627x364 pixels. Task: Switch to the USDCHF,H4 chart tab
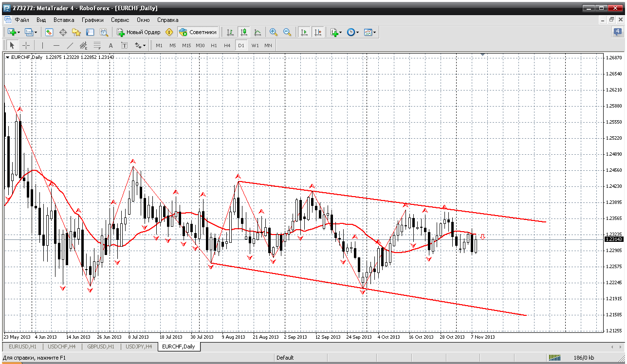tap(61, 346)
